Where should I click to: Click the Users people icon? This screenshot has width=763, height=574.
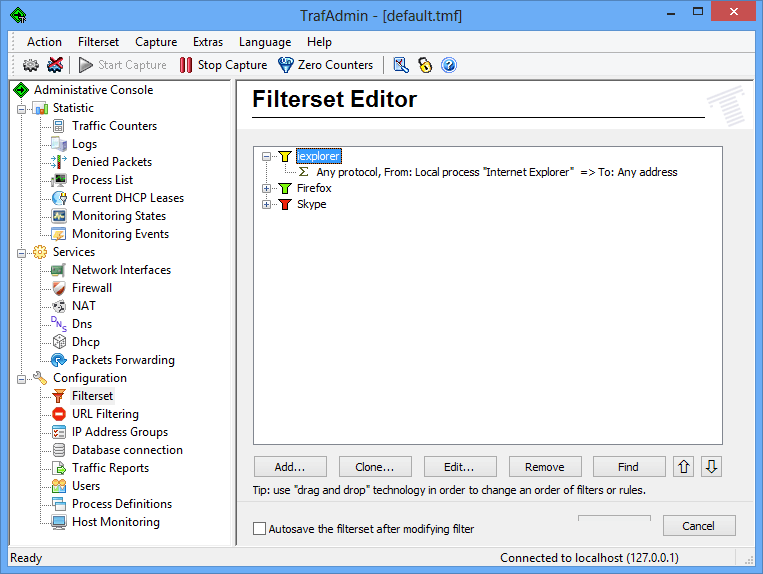pos(59,486)
